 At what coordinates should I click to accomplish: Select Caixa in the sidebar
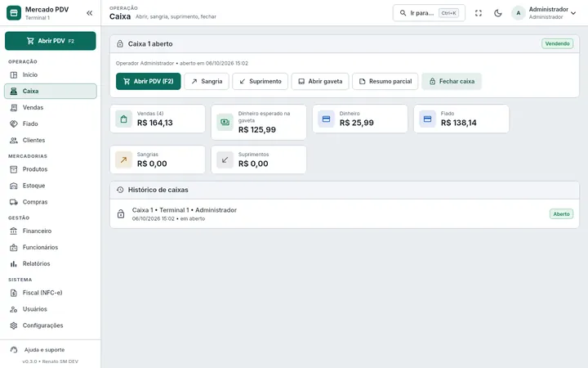click(x=51, y=92)
